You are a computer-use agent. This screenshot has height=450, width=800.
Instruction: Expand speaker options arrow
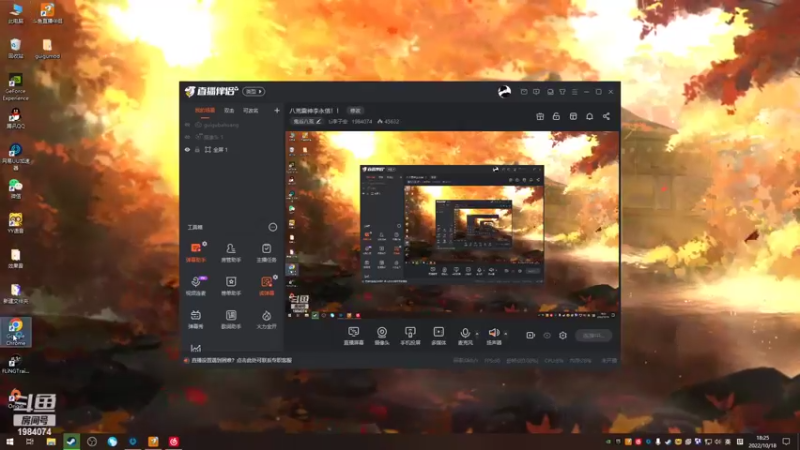click(505, 334)
